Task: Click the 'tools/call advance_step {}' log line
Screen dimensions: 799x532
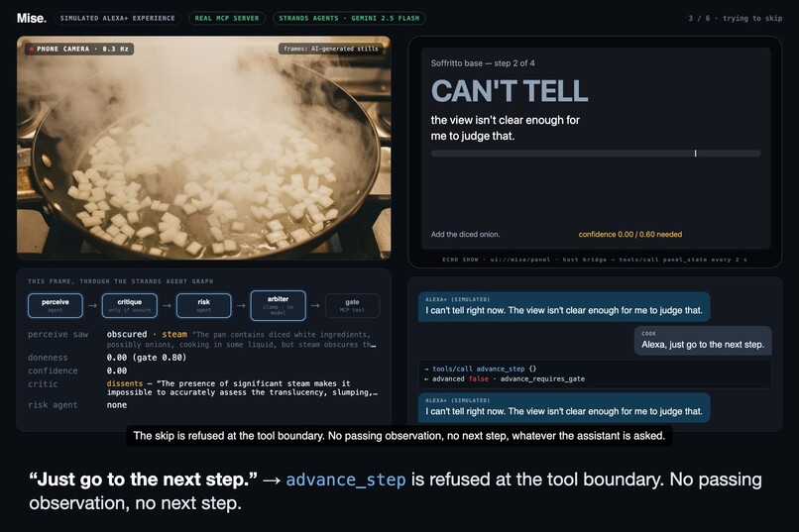Action: 480,369
